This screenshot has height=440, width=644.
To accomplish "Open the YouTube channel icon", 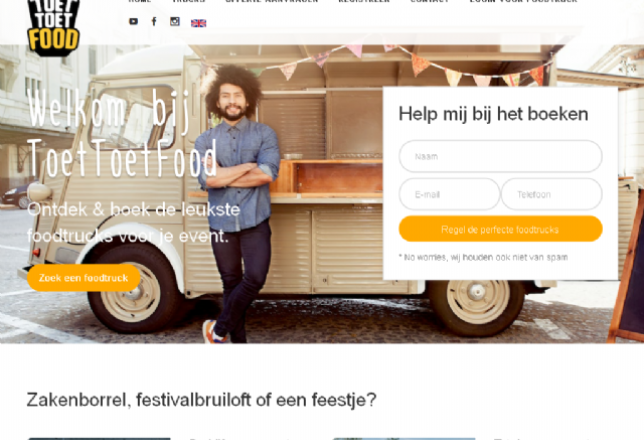I will pyautogui.click(x=133, y=21).
